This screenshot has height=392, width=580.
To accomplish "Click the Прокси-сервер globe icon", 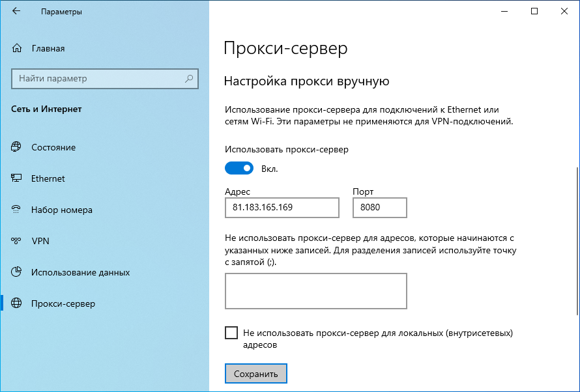I will 16,303.
